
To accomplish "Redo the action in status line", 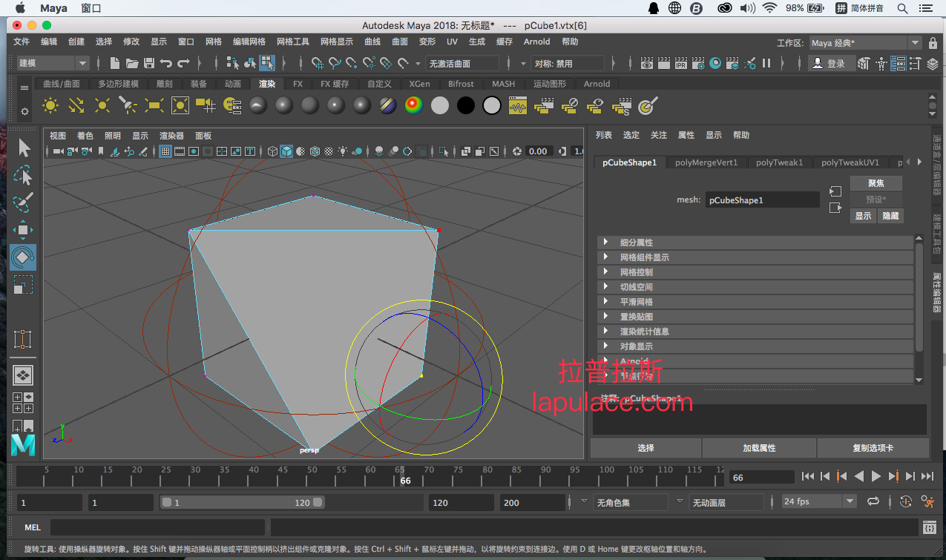I will tap(184, 63).
